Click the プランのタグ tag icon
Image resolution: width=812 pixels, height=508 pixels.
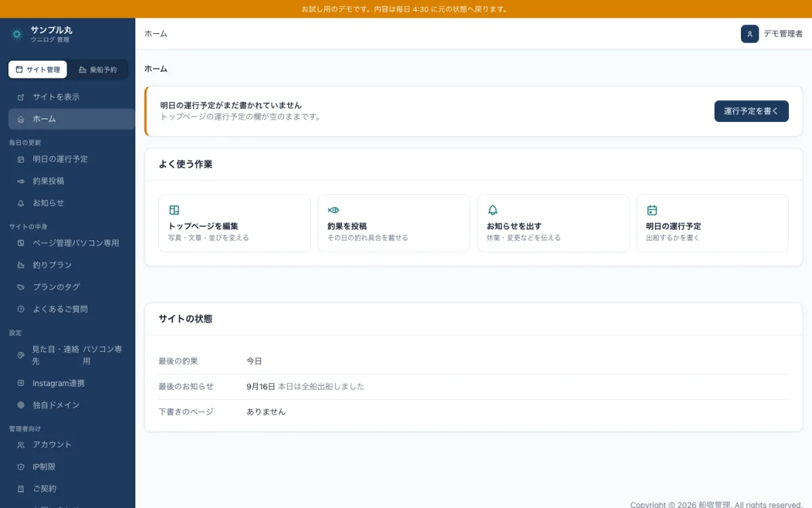coord(21,287)
